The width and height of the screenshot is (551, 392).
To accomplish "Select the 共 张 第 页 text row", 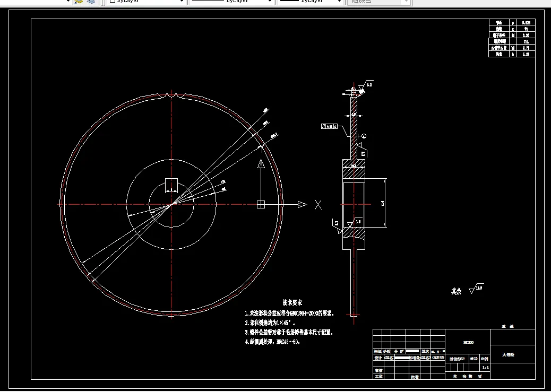I will pyautogui.click(x=468, y=376).
